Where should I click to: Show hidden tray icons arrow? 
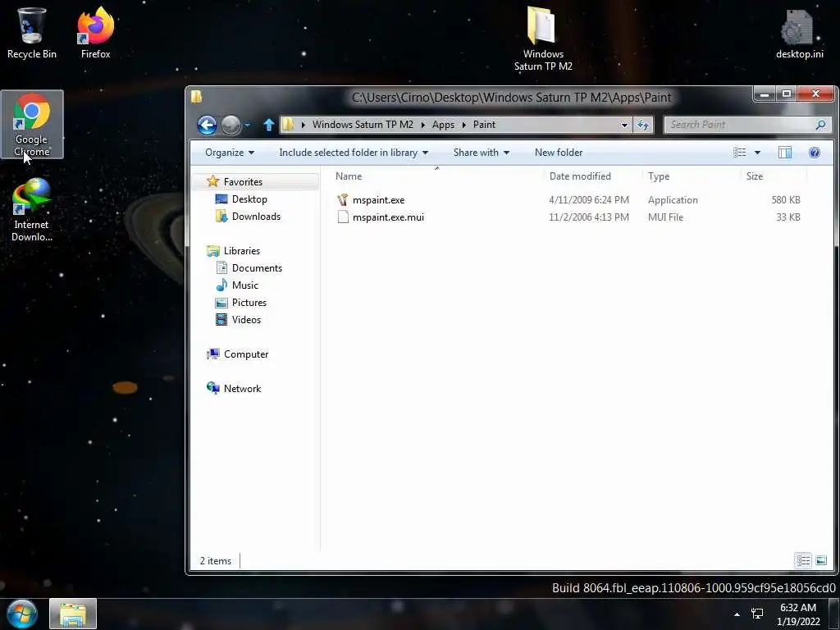[737, 614]
